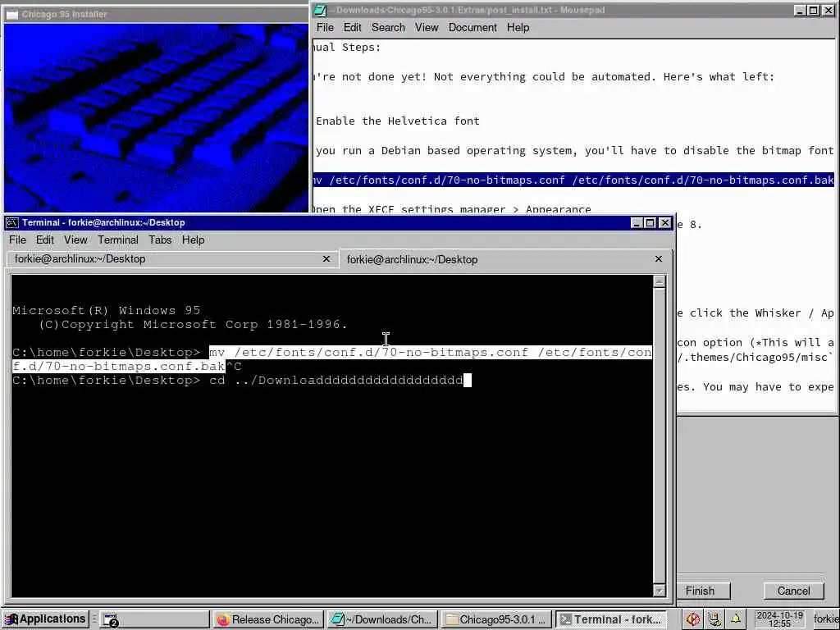Viewport: 840px width, 630px height.
Task: Close the Mousepad window
Action: (x=829, y=10)
